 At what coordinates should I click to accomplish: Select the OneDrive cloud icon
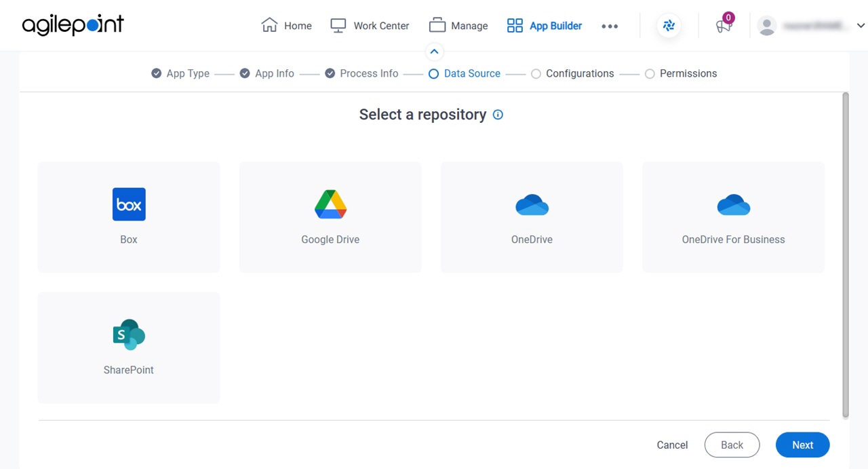532,204
